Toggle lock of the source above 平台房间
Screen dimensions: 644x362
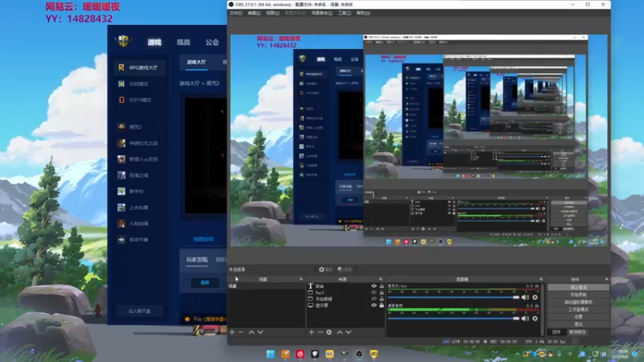(x=382, y=293)
